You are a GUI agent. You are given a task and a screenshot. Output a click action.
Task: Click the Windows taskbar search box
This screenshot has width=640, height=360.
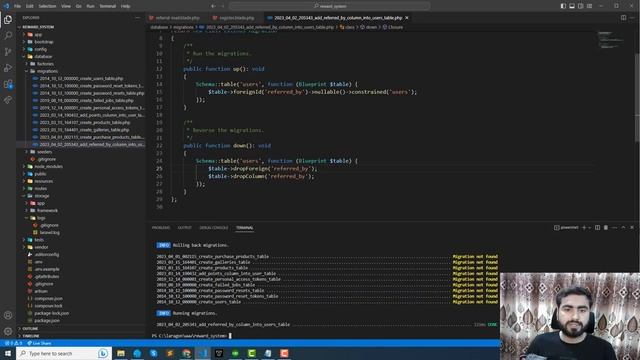click(63, 353)
